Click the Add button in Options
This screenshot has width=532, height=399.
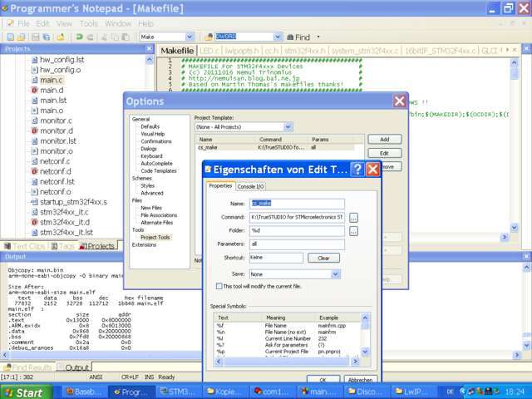(x=384, y=140)
